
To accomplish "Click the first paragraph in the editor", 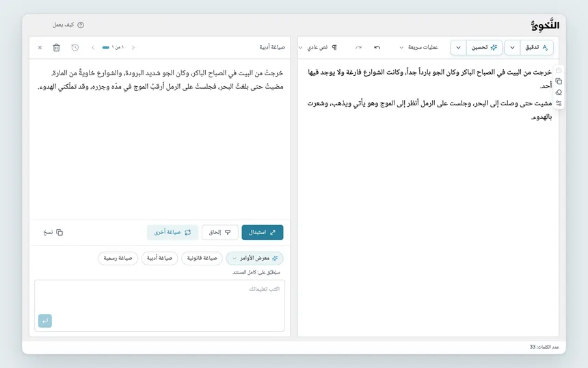I will (430, 79).
